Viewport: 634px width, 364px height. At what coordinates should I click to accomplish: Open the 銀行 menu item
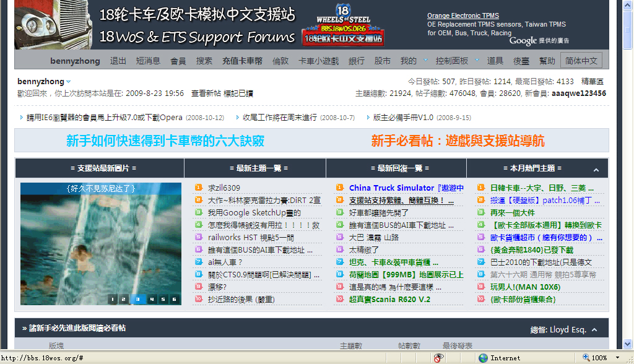(357, 61)
